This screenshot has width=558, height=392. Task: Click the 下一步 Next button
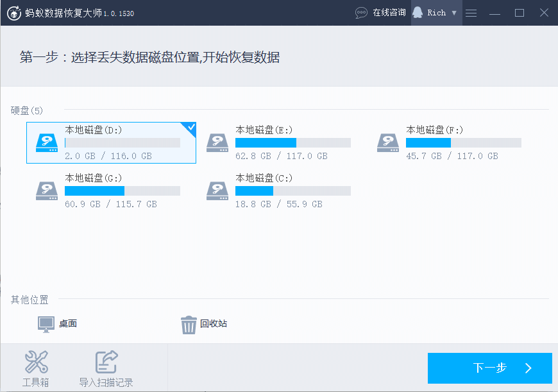489,368
